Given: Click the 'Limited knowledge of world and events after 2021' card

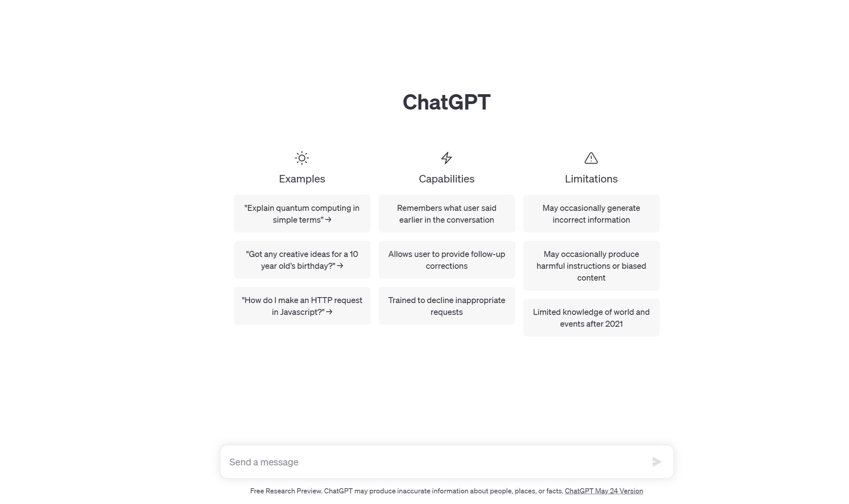Looking at the screenshot, I should [x=591, y=318].
